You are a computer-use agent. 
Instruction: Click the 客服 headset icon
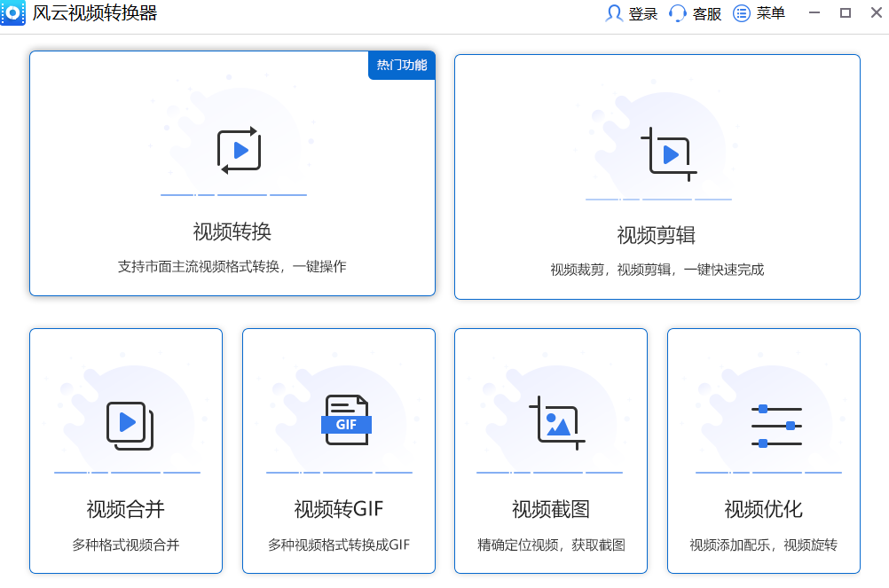coord(678,13)
